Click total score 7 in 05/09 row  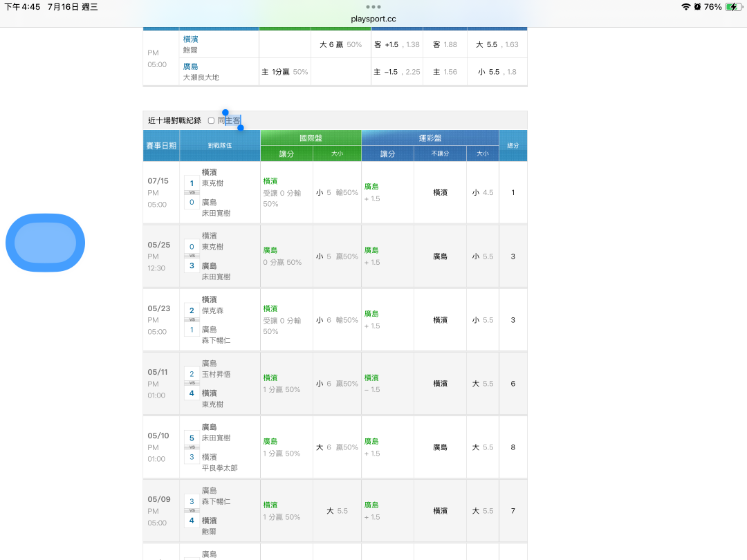tap(513, 511)
